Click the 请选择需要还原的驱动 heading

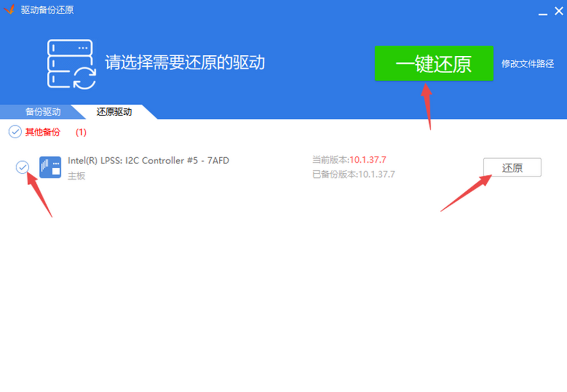pyautogui.click(x=185, y=63)
